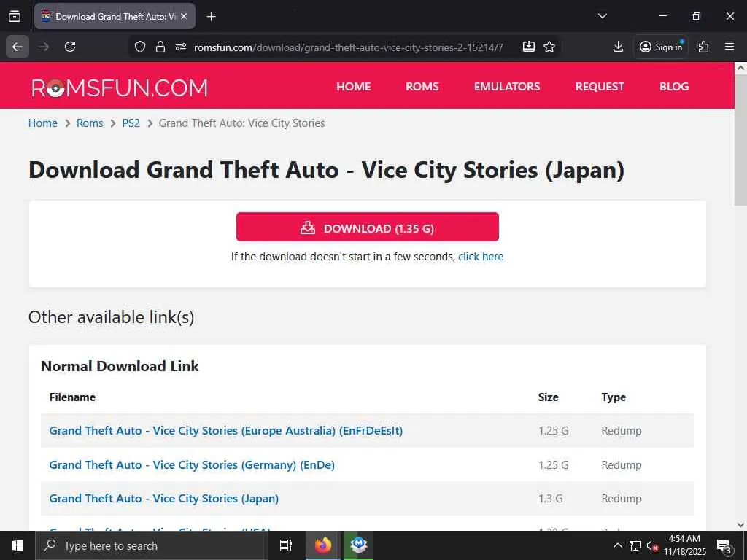
Task: Open Vice City Stories (Europe Australia) link
Action: [x=226, y=431]
